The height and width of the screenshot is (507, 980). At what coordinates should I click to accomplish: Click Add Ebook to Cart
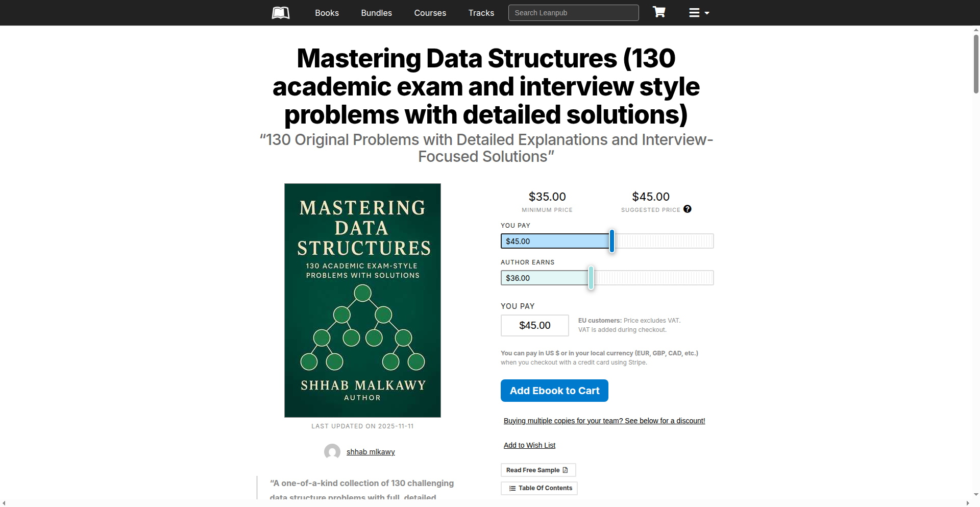pyautogui.click(x=554, y=390)
